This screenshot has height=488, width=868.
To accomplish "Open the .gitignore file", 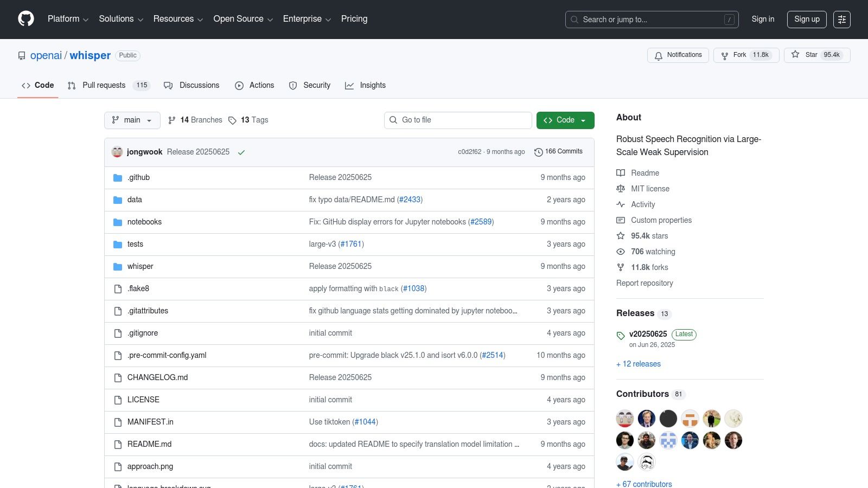I will coord(143,333).
